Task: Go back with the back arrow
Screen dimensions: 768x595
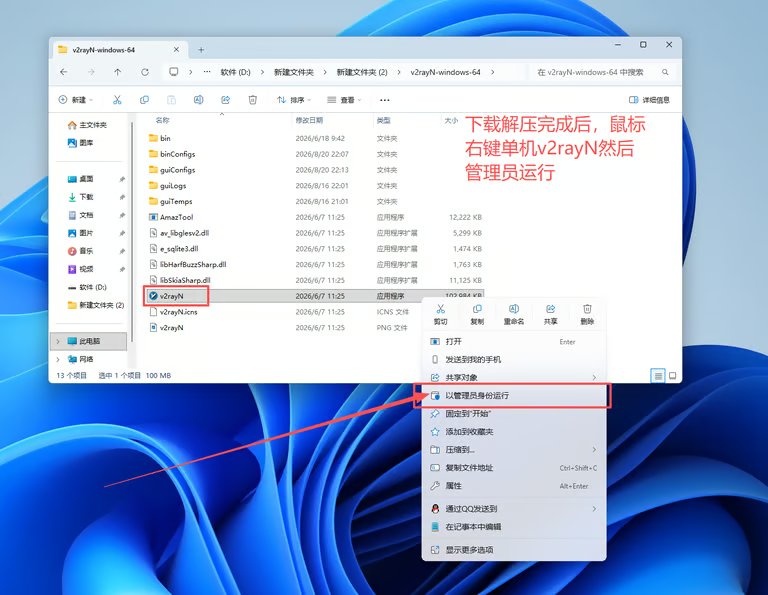Action: pos(64,72)
